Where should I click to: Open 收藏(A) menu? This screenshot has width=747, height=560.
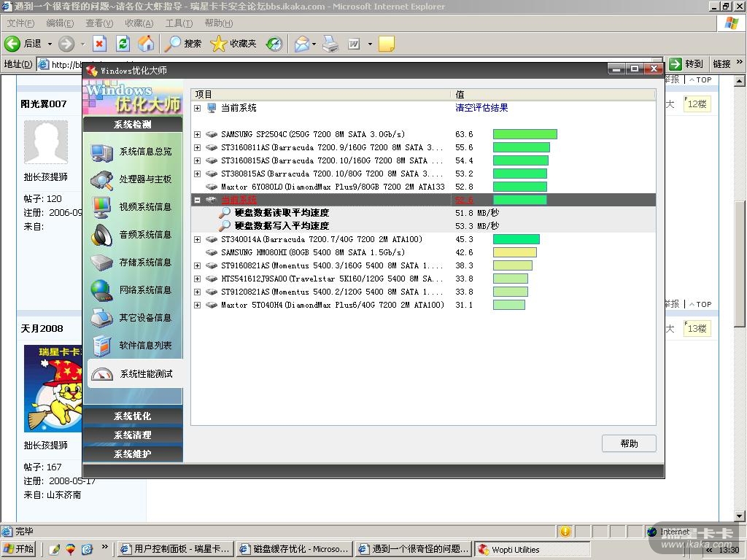click(139, 23)
